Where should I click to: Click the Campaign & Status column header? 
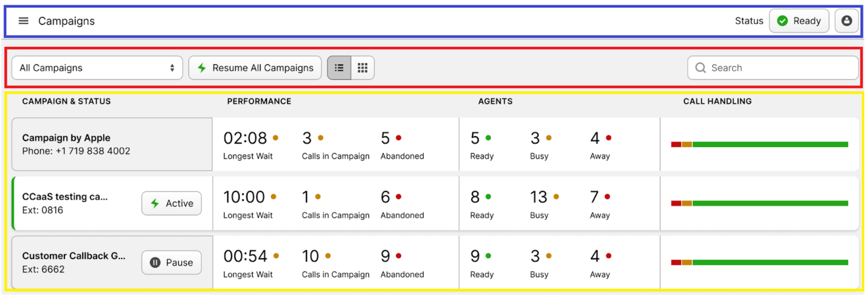66,101
